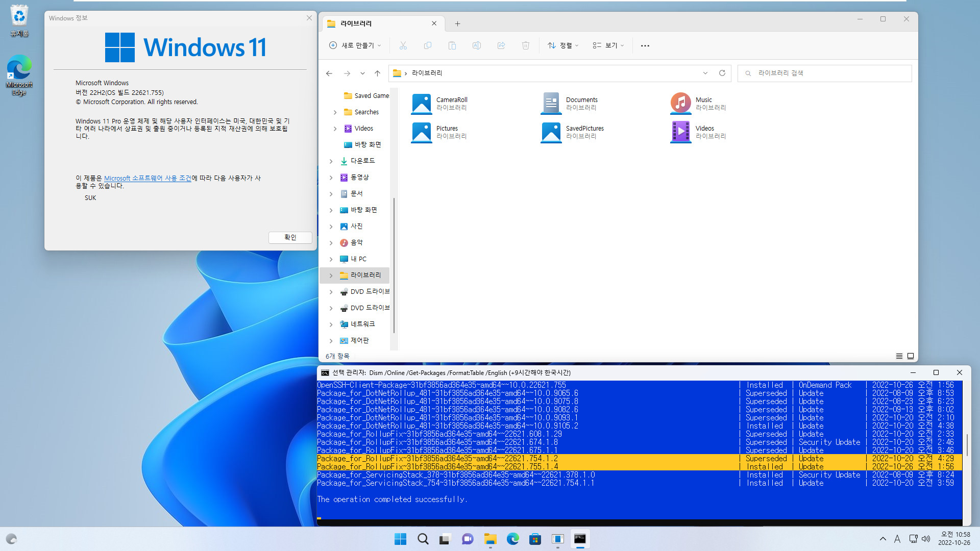Click the command prompt icon on the taskbar
980x551 pixels.
tap(580, 539)
